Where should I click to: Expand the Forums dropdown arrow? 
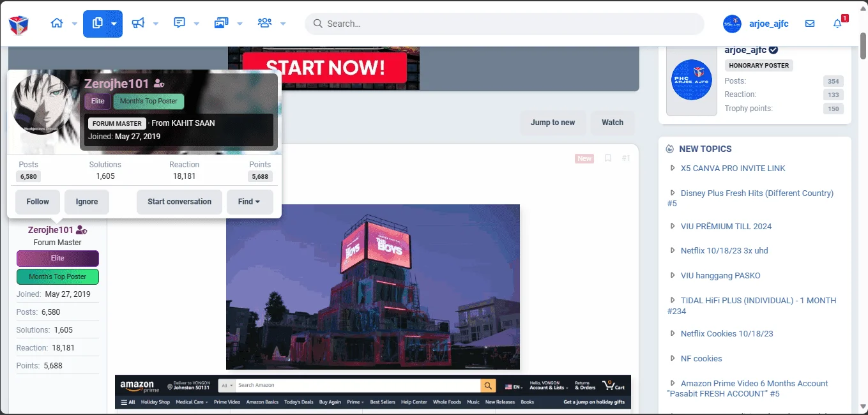(114, 24)
